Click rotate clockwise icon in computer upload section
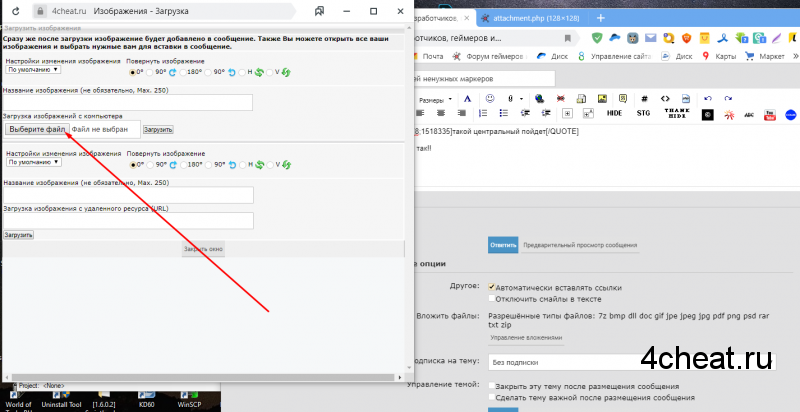The width and height of the screenshot is (800, 412). pos(172,73)
